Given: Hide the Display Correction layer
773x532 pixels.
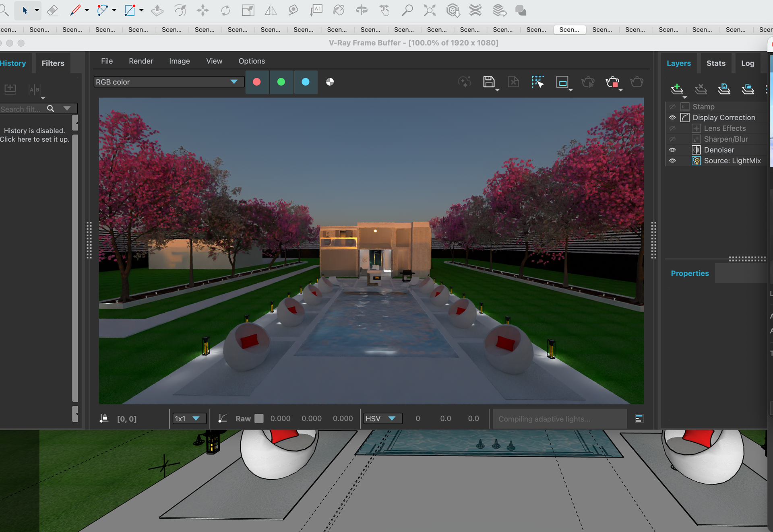Looking at the screenshot, I should click(x=672, y=118).
